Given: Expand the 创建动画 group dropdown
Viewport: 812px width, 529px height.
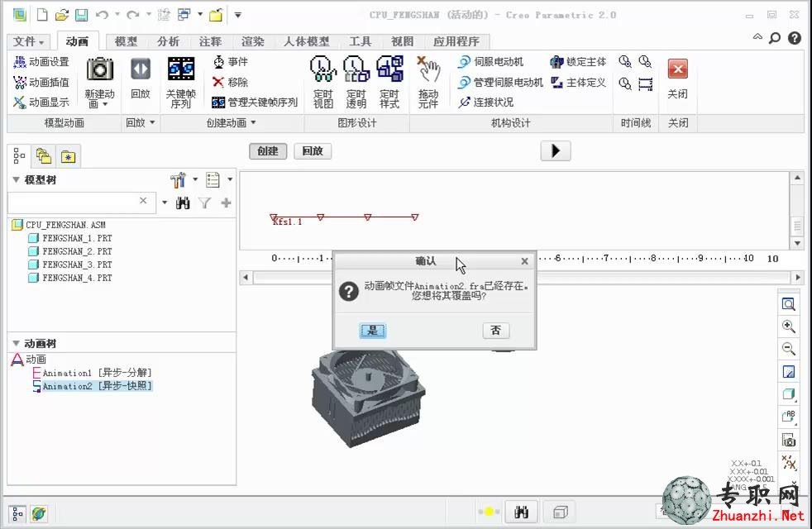Looking at the screenshot, I should (x=231, y=122).
